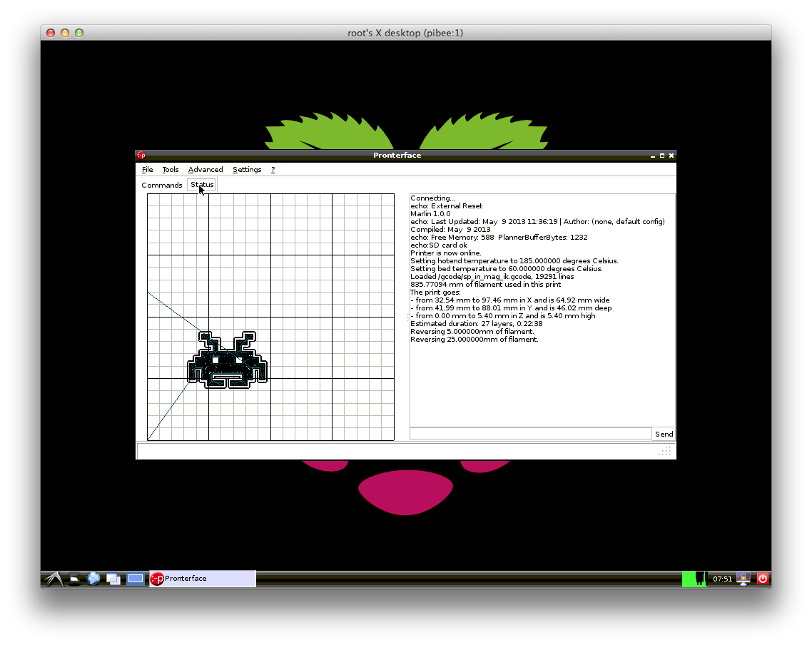Launch the file manager from taskbar
812x645 pixels.
pyautogui.click(x=75, y=579)
